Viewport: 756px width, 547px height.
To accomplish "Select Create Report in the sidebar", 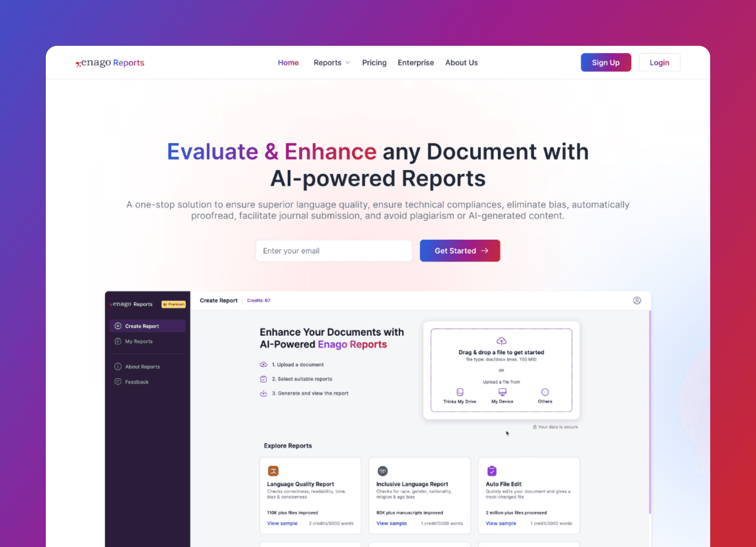I will click(x=147, y=326).
